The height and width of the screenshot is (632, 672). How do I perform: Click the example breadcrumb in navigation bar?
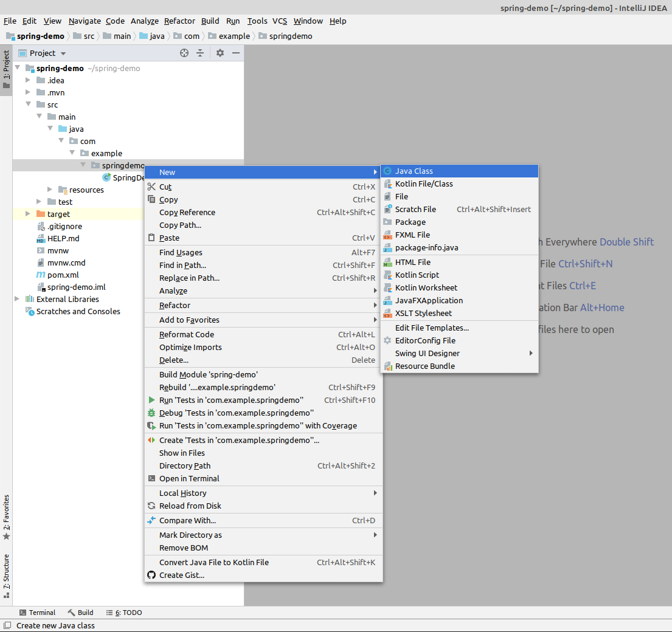coord(229,36)
